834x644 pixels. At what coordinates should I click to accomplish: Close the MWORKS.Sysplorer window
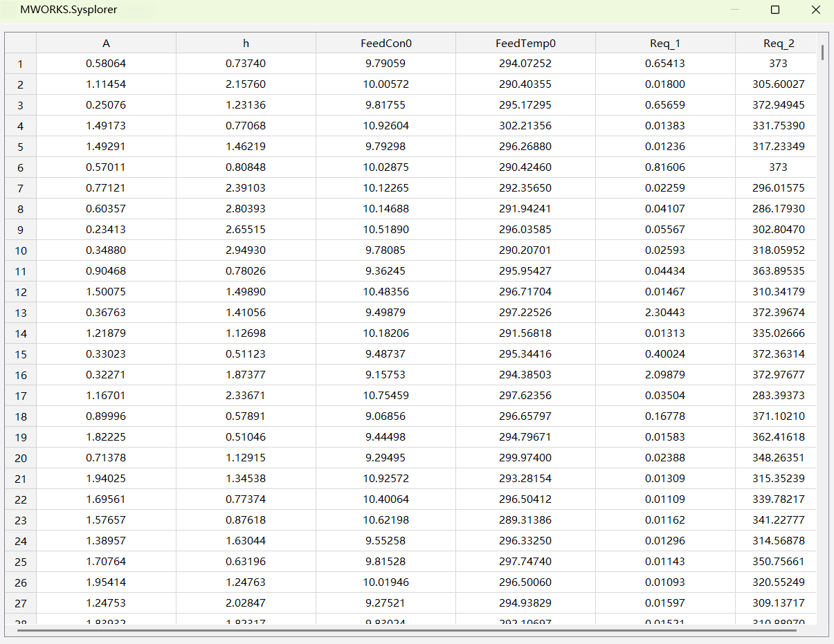[x=815, y=10]
